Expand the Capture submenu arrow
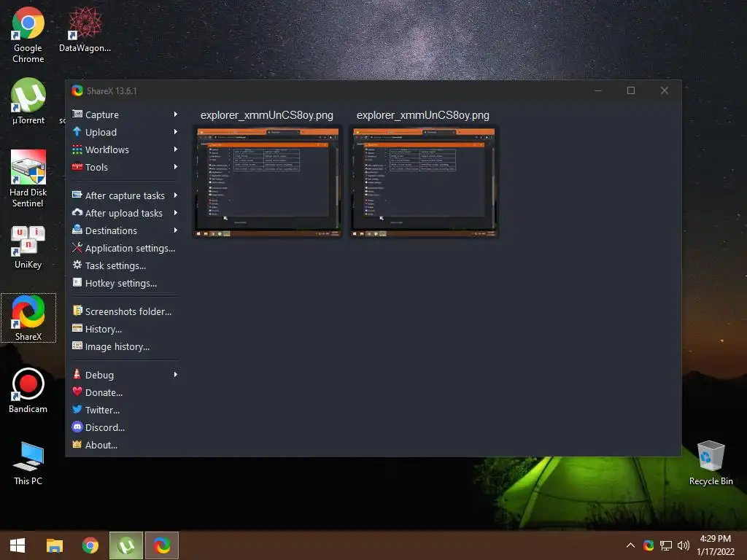This screenshot has height=560, width=747. pos(175,114)
